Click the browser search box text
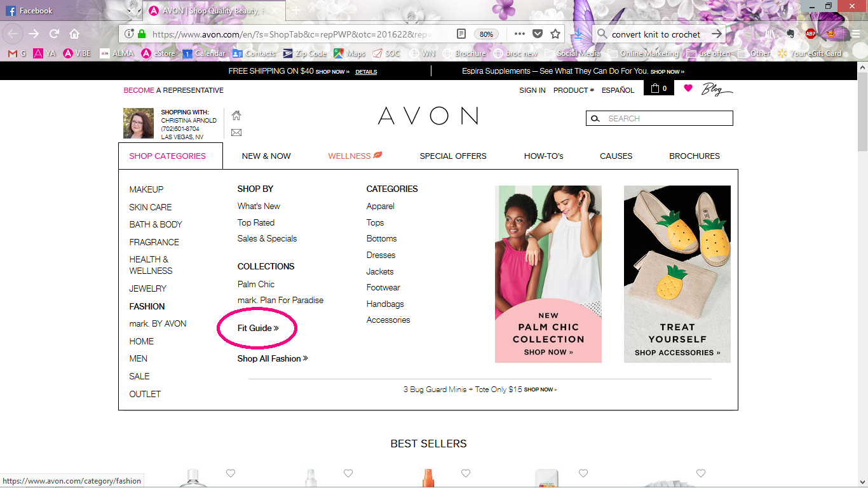Image resolution: width=868 pixels, height=488 pixels. click(x=656, y=34)
